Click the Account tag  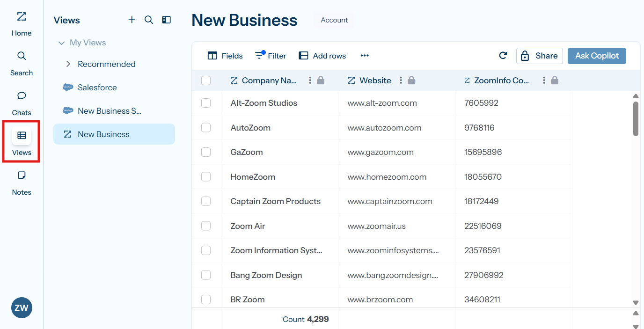point(334,20)
